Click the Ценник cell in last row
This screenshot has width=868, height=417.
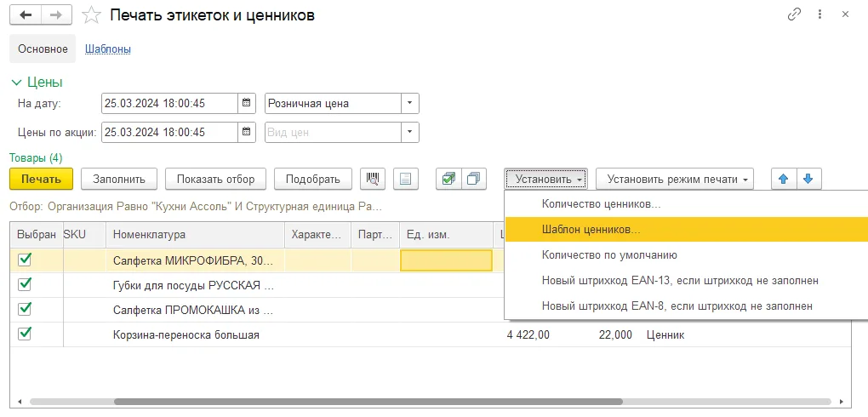coord(665,335)
